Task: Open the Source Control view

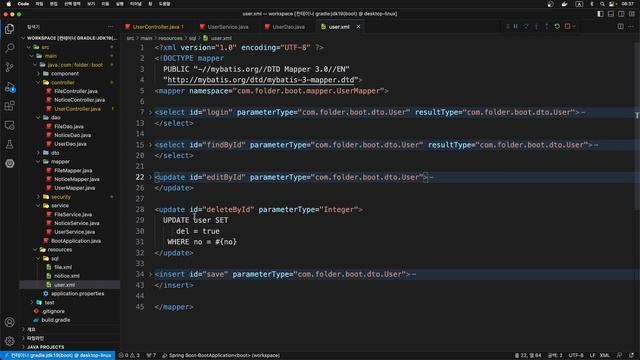Action: 9,67
